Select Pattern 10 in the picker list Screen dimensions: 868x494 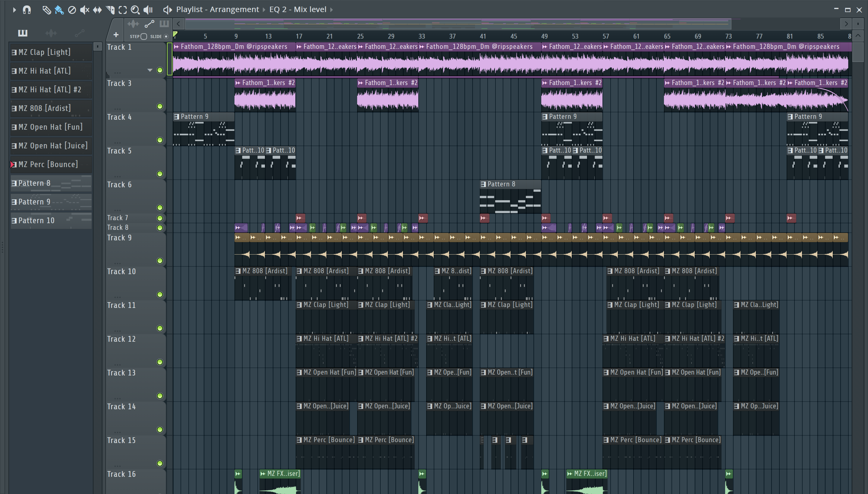coord(51,220)
